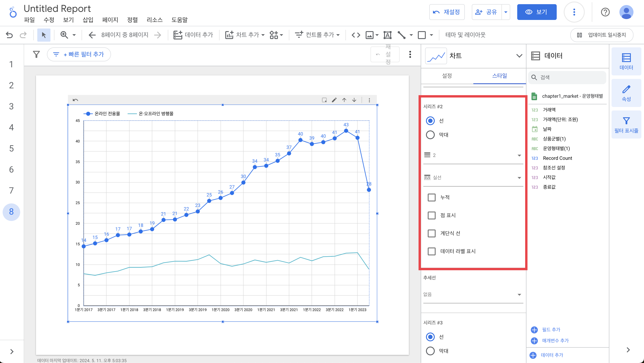644x363 pixels.
Task: Switch to the 설정 tab
Action: click(x=447, y=76)
